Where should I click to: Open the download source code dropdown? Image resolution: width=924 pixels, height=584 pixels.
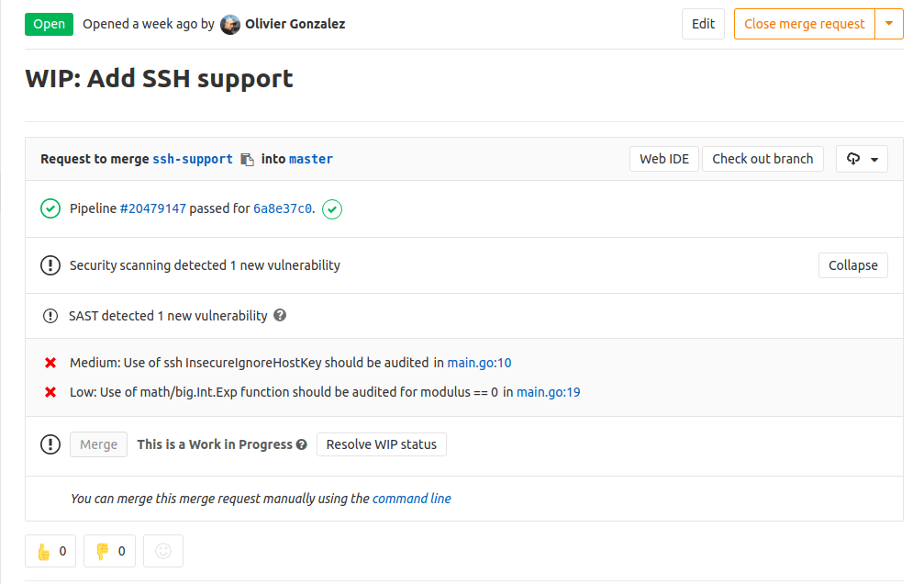tap(862, 158)
